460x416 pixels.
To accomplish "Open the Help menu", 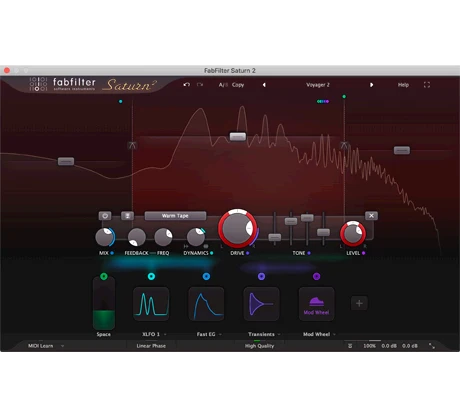I will coord(403,85).
